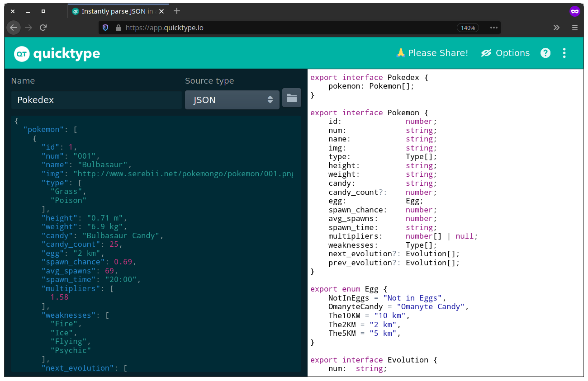Click the "spawn_chance" key in JSON
The height and width of the screenshot is (381, 588).
tap(73, 262)
